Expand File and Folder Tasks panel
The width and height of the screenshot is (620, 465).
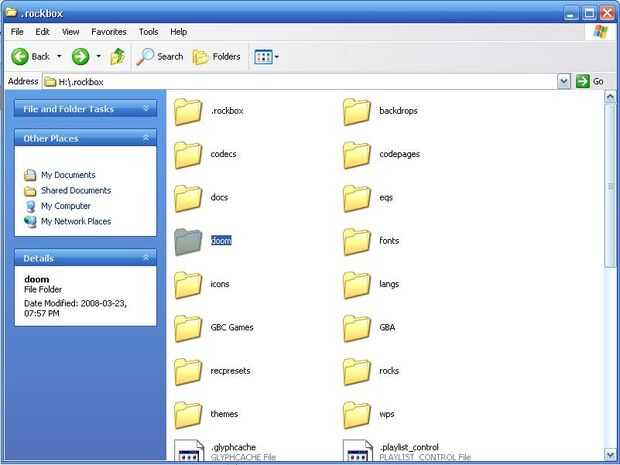146,108
